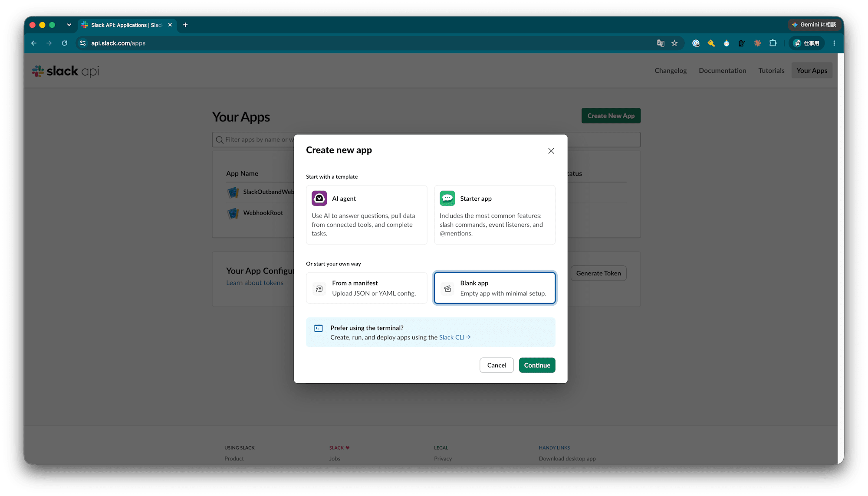
Task: Follow the Slack CLI link
Action: tap(455, 337)
